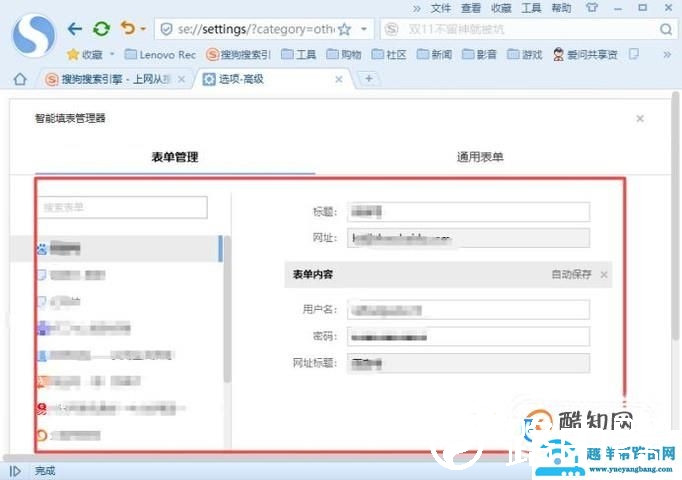Viewport: 682px width, 480px height.
Task: Click the page vertical scrollbar
Action: coord(675,216)
